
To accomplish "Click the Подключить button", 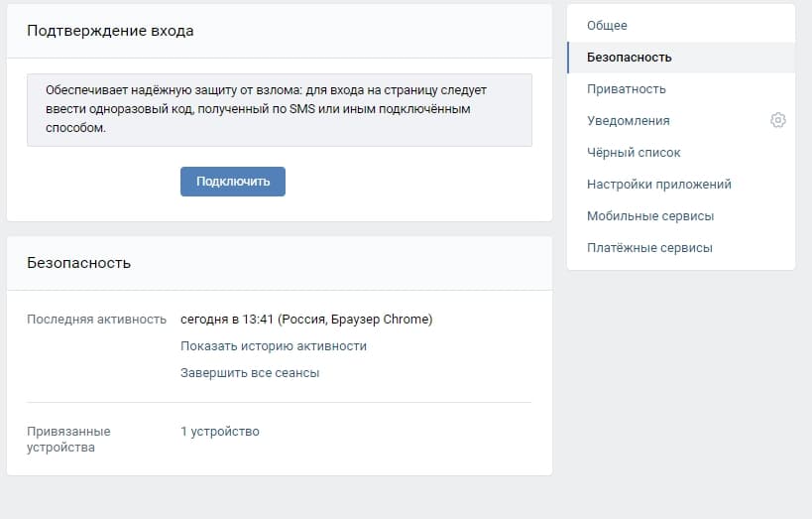I will pyautogui.click(x=233, y=182).
